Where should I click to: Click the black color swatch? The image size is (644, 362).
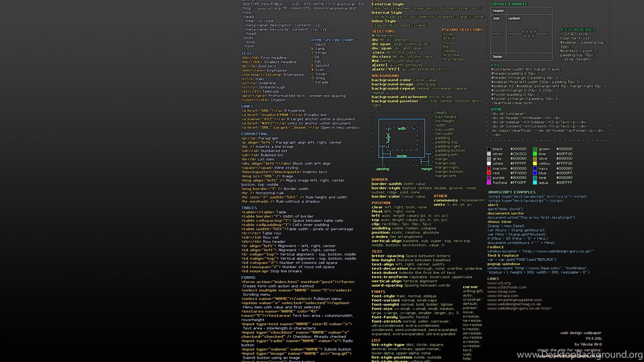(489, 149)
